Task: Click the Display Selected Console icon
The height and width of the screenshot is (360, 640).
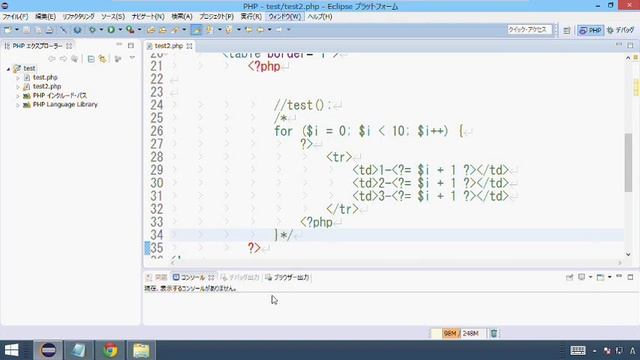Action: 581,278
